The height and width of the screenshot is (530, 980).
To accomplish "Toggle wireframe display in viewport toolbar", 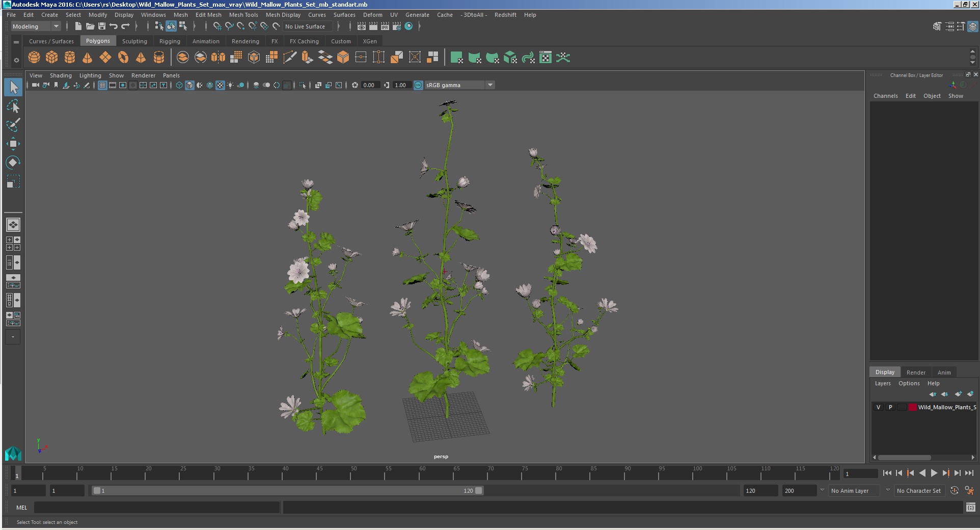I will tap(179, 85).
